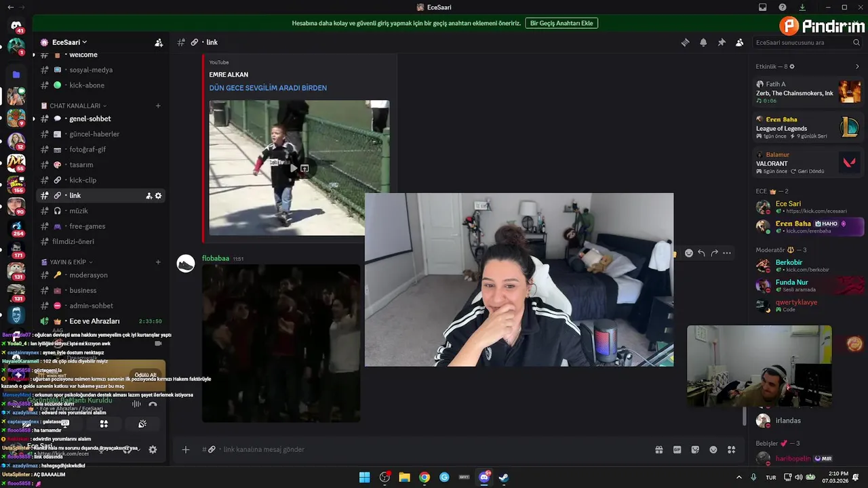The height and width of the screenshot is (488, 868).
Task: Play the EMRE ALKAN YouTube video embed
Action: 294,168
